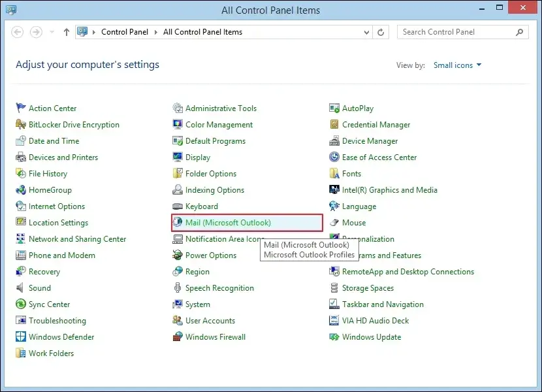Click the AutoPlay icon

(334, 108)
